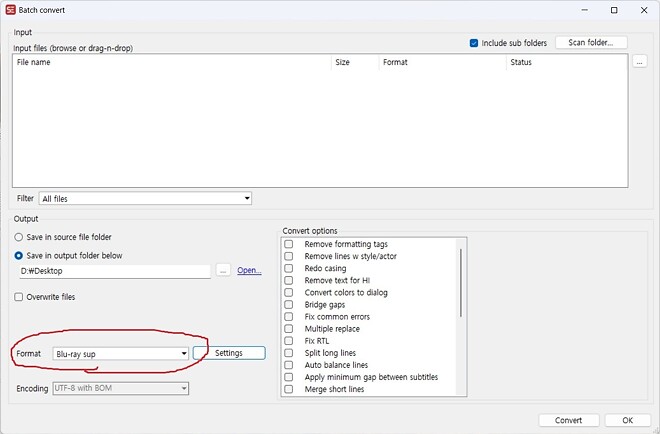Click the Open output folder link
Screen dimensions: 660x434
[x=249, y=271]
